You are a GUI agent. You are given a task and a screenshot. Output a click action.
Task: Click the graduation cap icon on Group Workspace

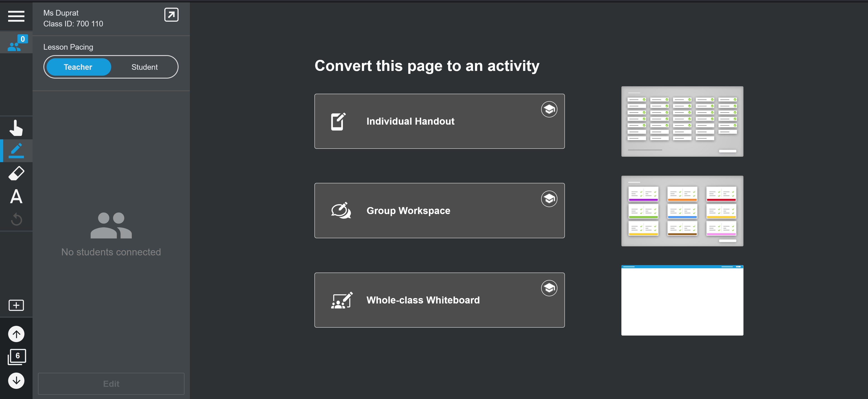coord(549,199)
